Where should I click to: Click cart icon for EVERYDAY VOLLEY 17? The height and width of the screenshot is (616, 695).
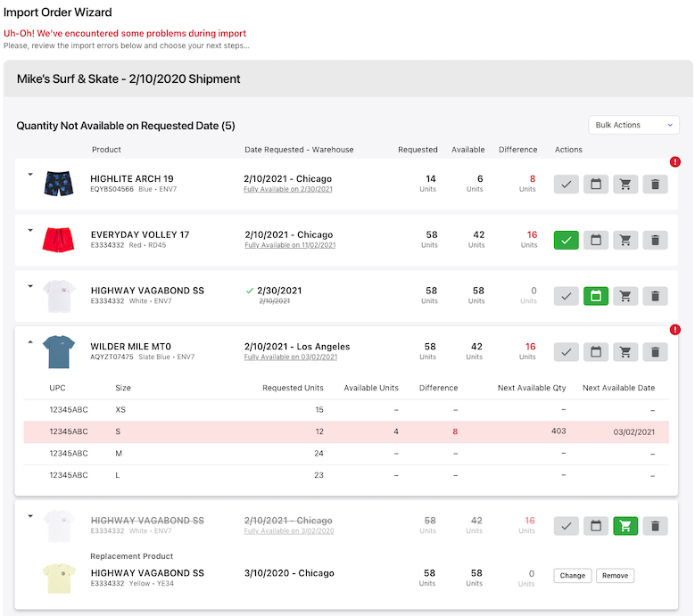click(625, 240)
